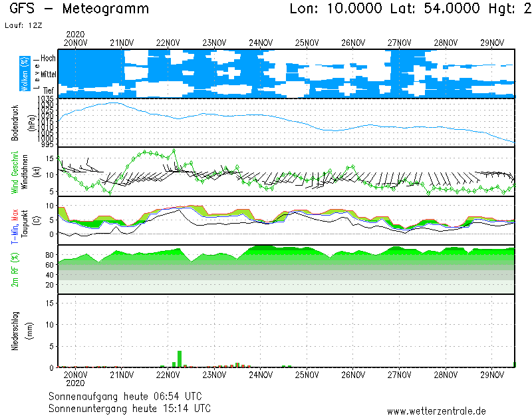Click "40" on the humidity axis

[x=49, y=275]
